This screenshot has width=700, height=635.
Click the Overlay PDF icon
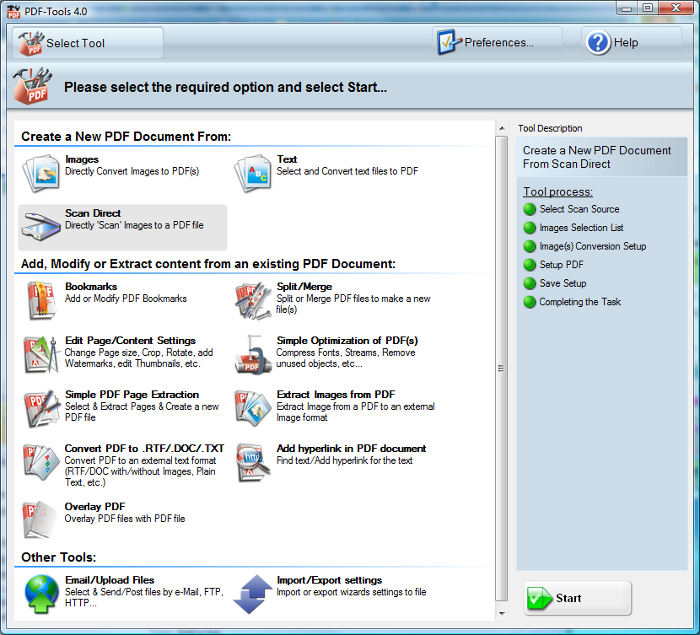click(40, 520)
